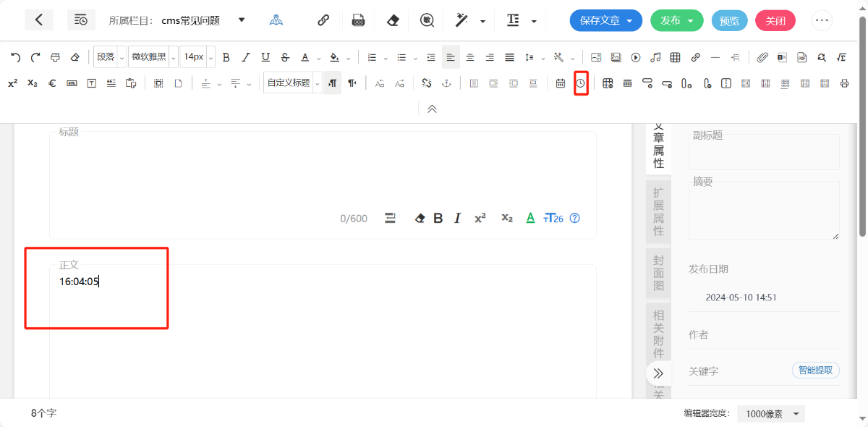
Task: Insert a formula with the square-root sigma icon
Action: tap(841, 57)
